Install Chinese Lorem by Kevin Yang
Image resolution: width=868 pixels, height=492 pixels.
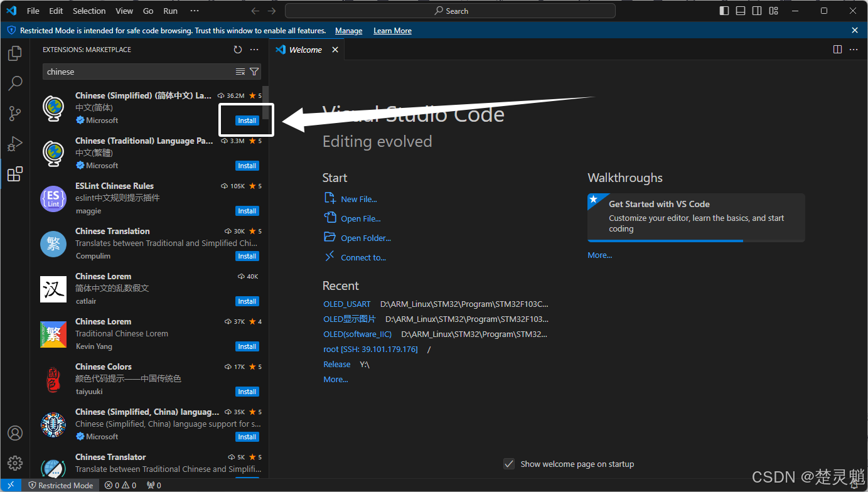pyautogui.click(x=247, y=346)
